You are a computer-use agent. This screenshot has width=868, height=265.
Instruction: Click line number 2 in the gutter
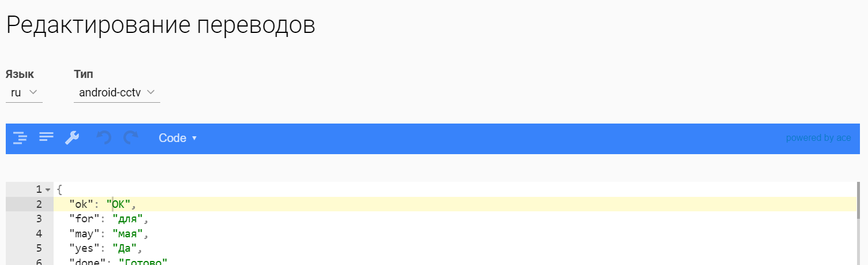[x=39, y=204]
